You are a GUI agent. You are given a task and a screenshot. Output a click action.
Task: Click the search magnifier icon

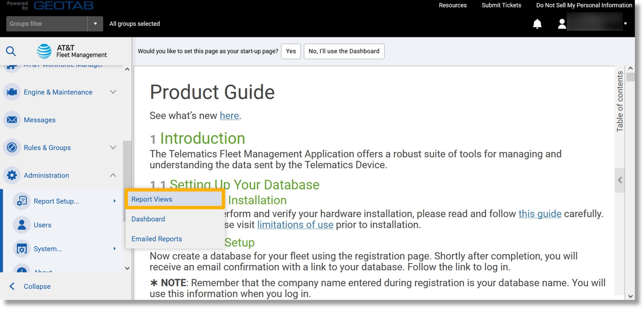click(11, 51)
